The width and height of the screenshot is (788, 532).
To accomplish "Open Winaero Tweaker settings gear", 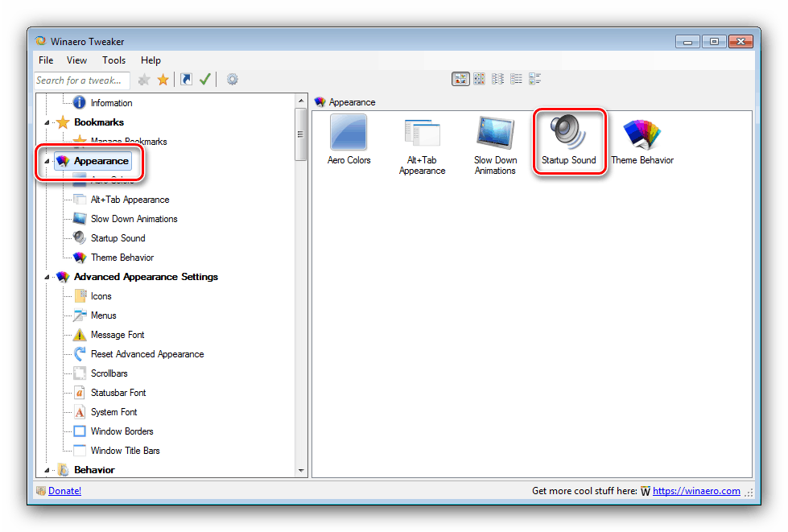I will pyautogui.click(x=230, y=79).
